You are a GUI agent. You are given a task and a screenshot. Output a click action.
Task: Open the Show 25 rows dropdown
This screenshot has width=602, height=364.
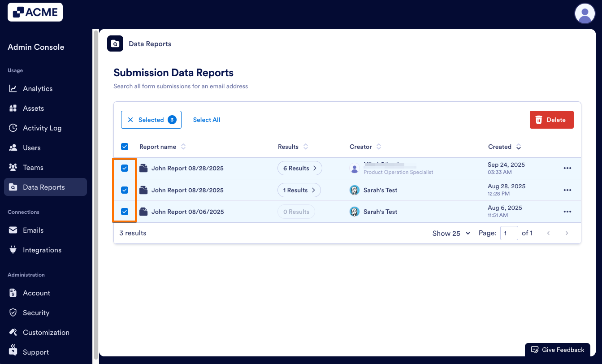pos(451,233)
